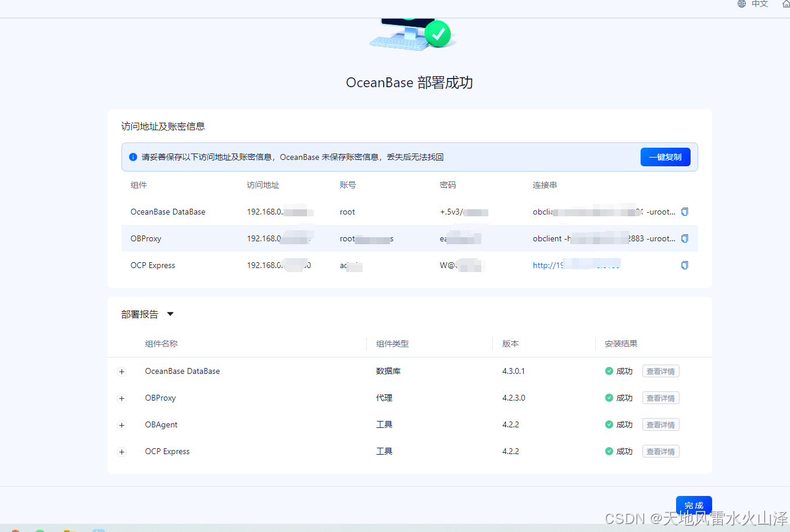
Task: Click the OCP Express success status icon
Action: click(609, 451)
